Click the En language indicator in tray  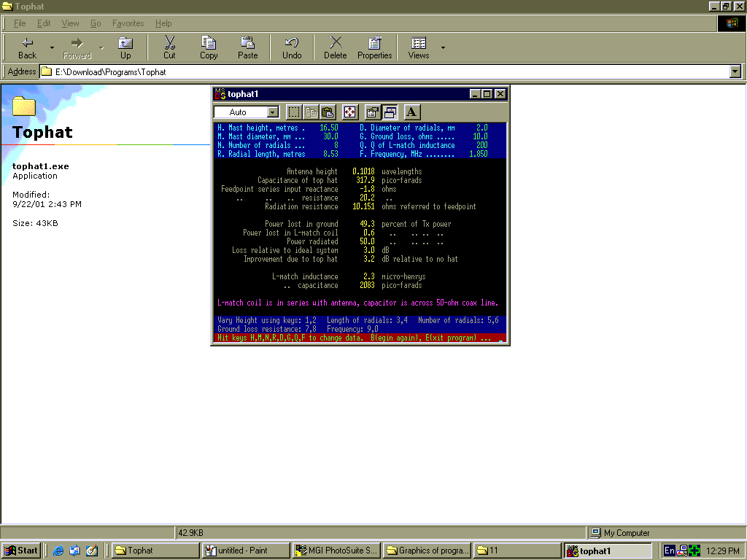click(669, 551)
